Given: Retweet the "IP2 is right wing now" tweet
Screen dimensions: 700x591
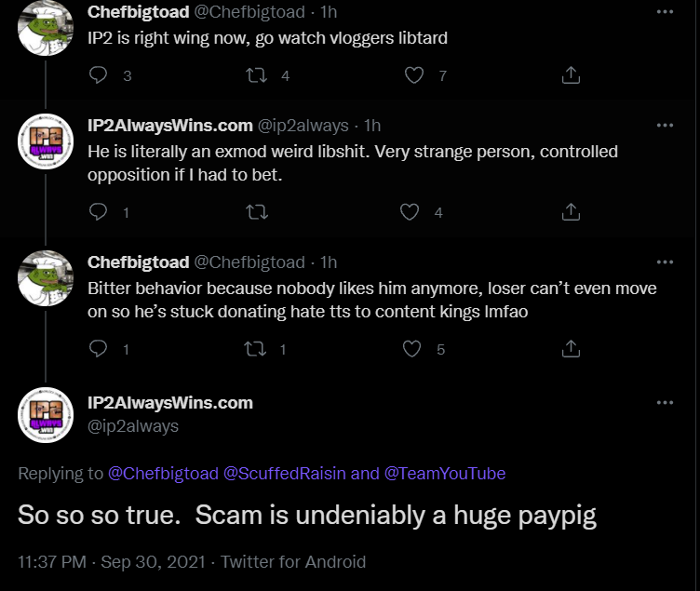Looking at the screenshot, I should pos(257,75).
